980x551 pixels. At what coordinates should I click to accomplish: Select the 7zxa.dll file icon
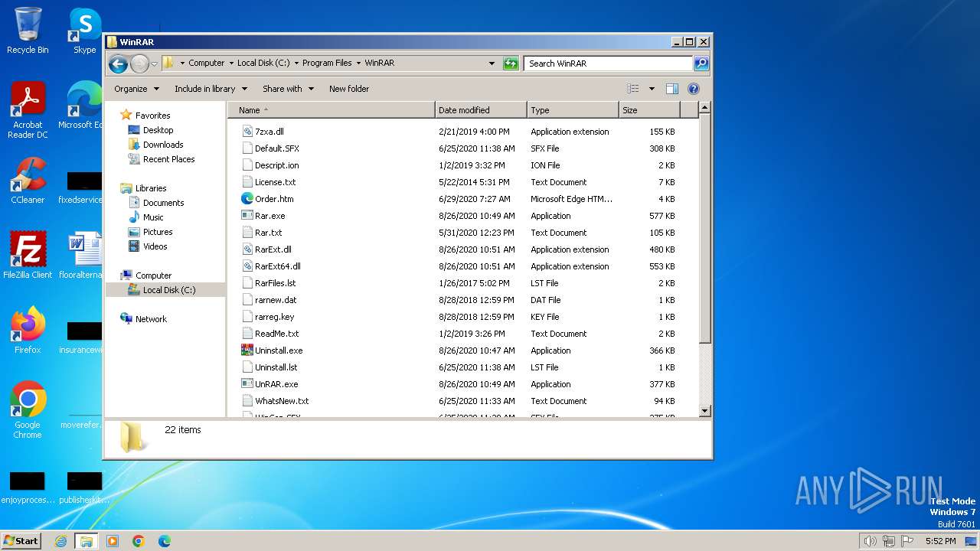(247, 132)
